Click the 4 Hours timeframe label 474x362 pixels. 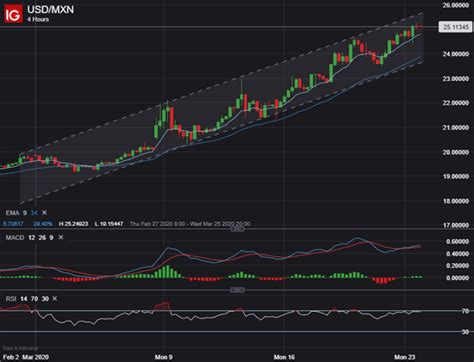[38, 19]
